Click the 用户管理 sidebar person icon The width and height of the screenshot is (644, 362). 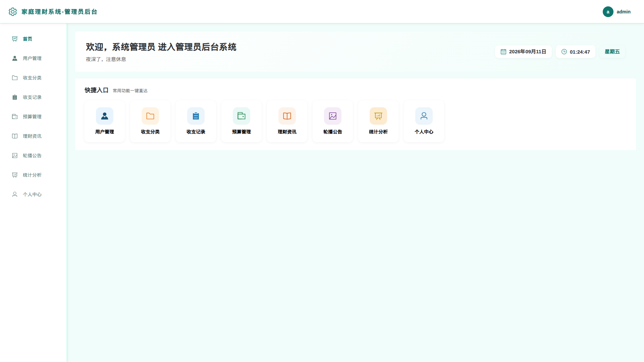[x=15, y=58]
